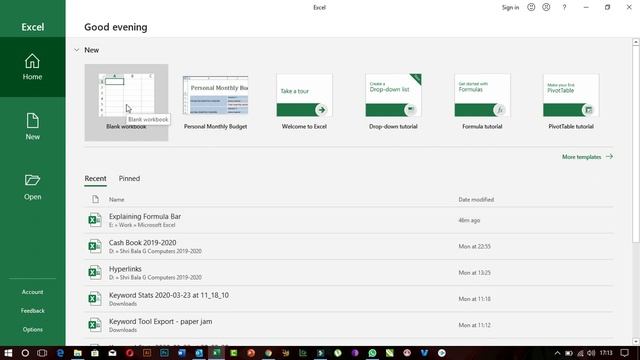Open Windows Start menu
The image size is (640, 360).
point(8,353)
